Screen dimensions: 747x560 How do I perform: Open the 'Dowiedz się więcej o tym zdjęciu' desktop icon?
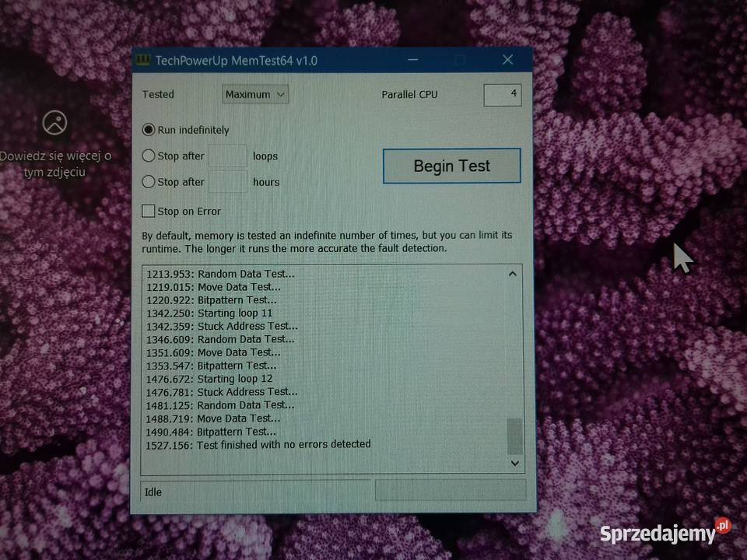tap(54, 122)
